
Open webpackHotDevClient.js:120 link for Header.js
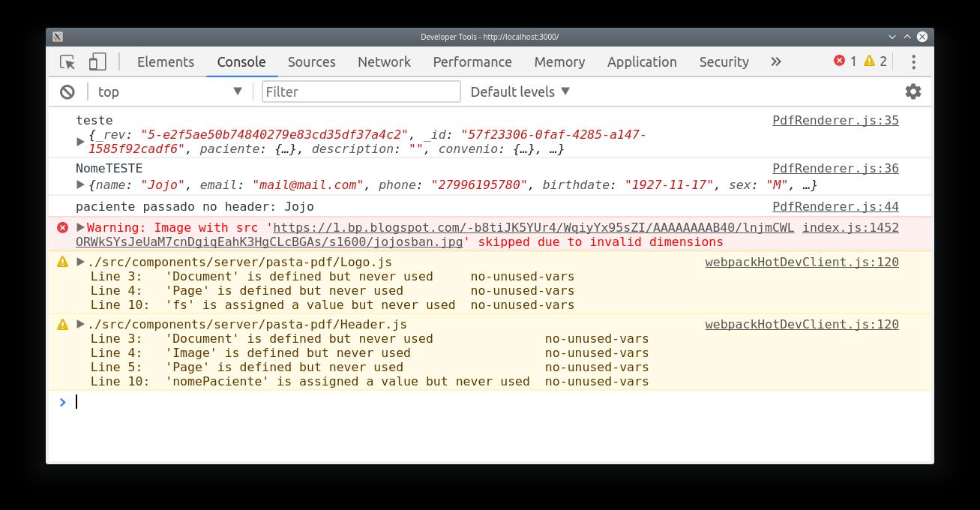coord(802,324)
